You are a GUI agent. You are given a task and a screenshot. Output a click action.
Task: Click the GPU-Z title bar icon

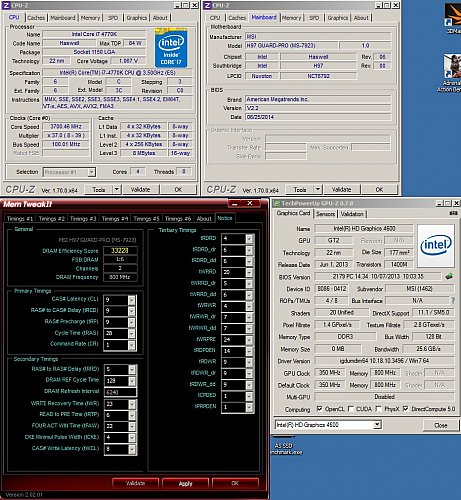click(x=276, y=203)
